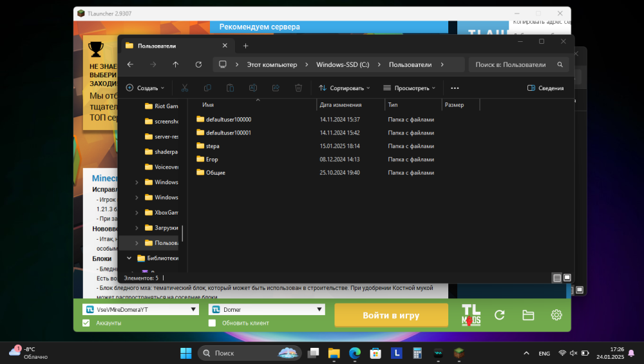The image size is (644, 364).
Task: Switch to large icons view icon
Action: pos(567,278)
